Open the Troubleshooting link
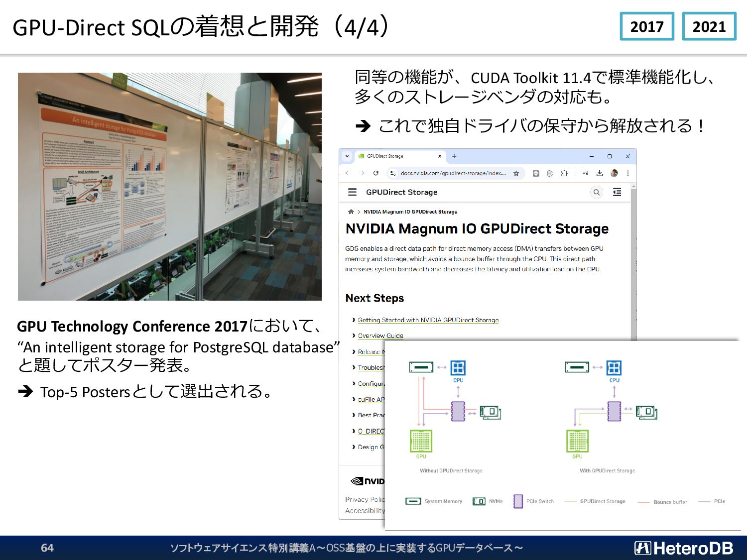Image resolution: width=747 pixels, height=560 pixels. click(x=371, y=368)
